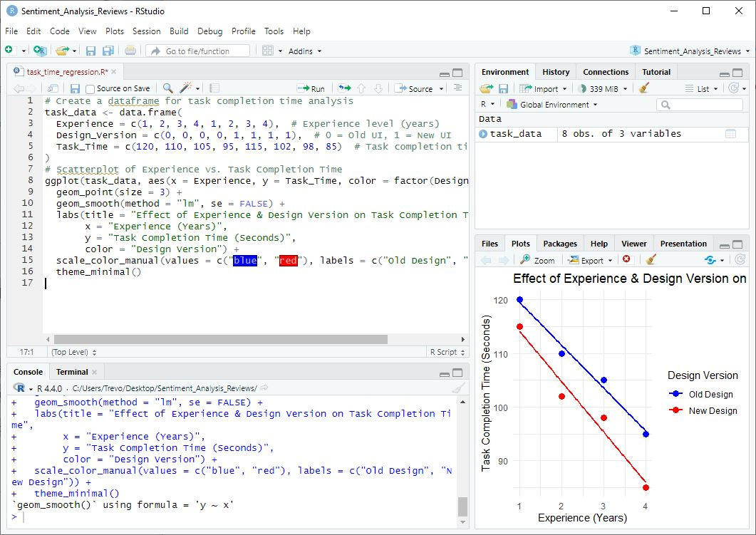Click the Save All icon

tap(108, 51)
